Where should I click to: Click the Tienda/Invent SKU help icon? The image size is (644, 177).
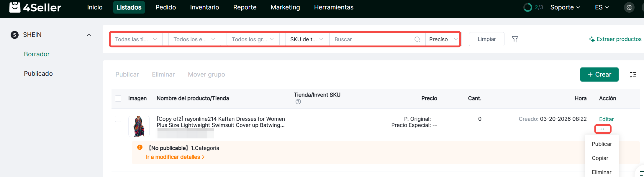[x=298, y=102]
